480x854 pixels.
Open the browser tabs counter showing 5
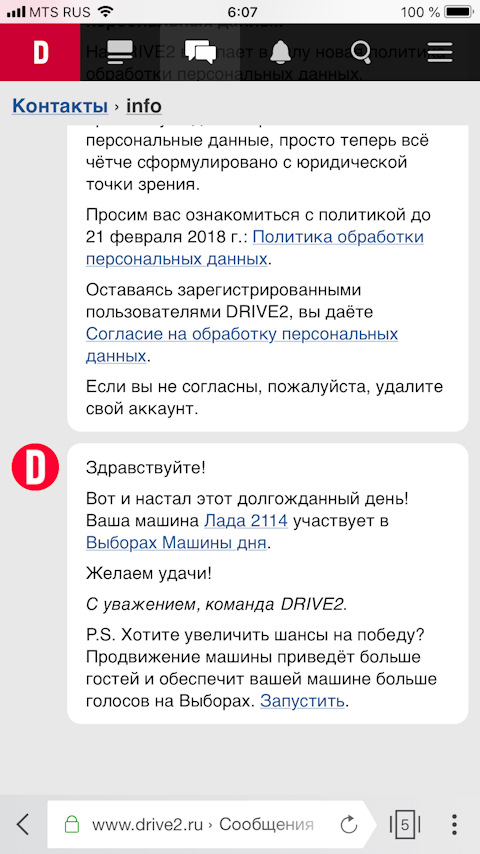(404, 824)
